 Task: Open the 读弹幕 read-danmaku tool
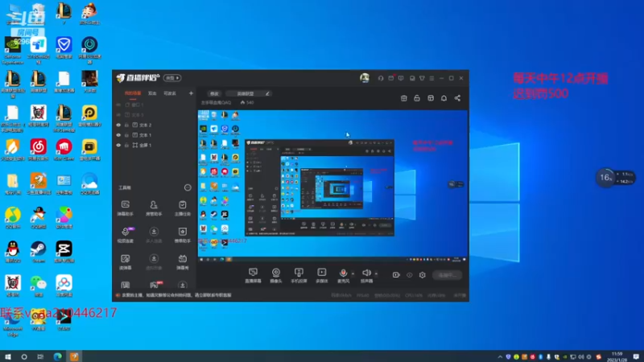126,262
